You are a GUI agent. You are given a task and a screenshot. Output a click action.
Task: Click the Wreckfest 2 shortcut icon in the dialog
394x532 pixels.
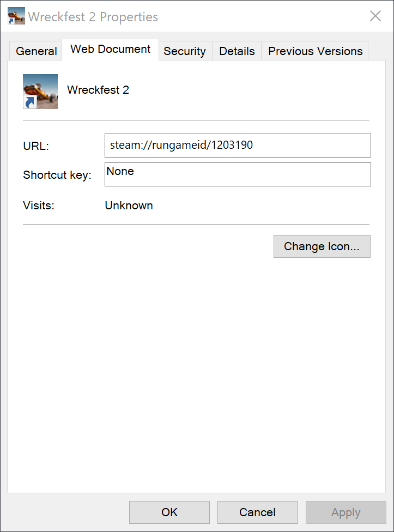pyautogui.click(x=40, y=91)
